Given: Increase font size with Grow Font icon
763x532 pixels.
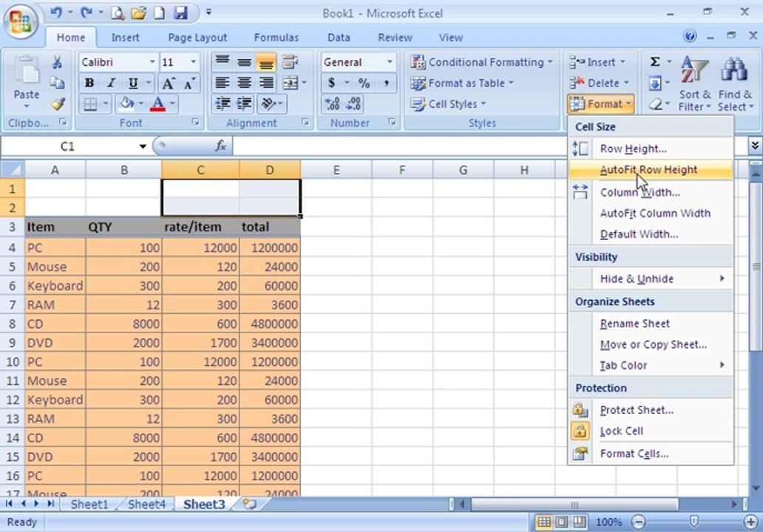Looking at the screenshot, I should [168, 83].
